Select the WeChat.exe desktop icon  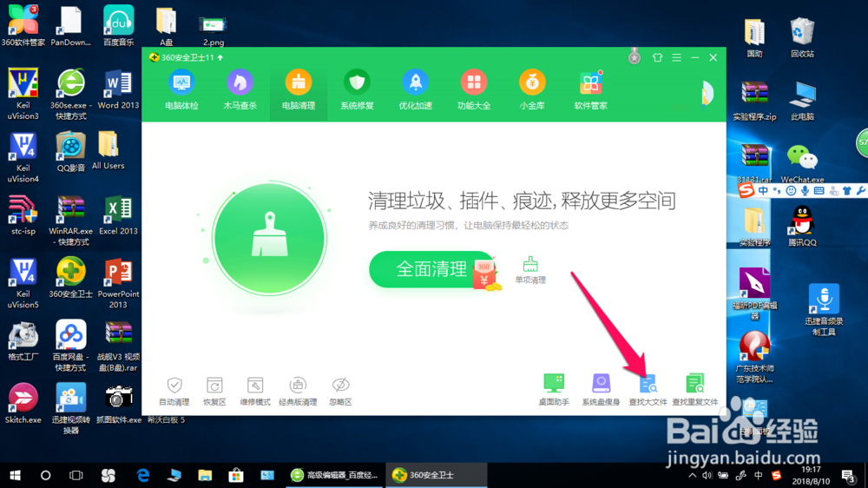point(802,163)
